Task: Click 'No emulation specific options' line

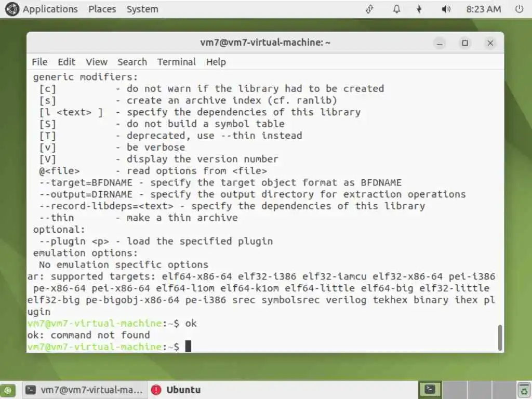Action: pyautogui.click(x=124, y=264)
